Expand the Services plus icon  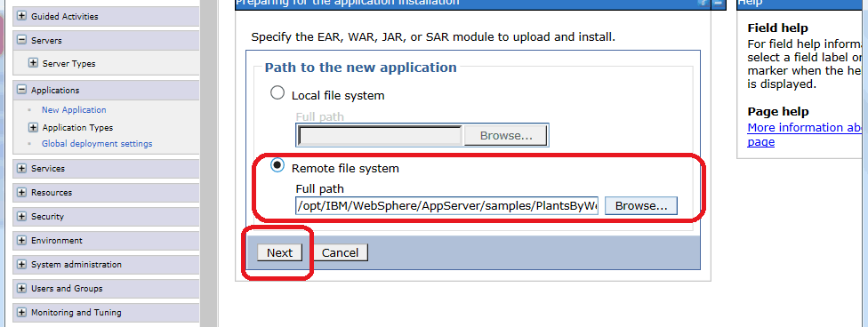[x=22, y=168]
